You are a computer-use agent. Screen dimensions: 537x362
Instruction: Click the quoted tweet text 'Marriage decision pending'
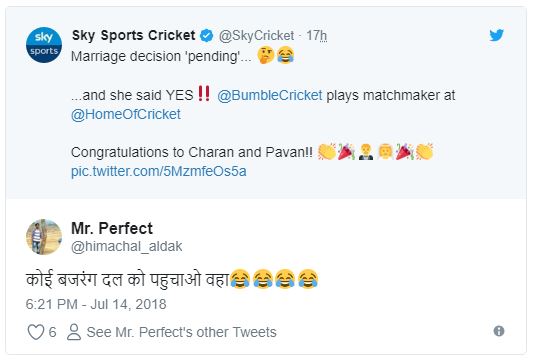pyautogui.click(x=161, y=56)
